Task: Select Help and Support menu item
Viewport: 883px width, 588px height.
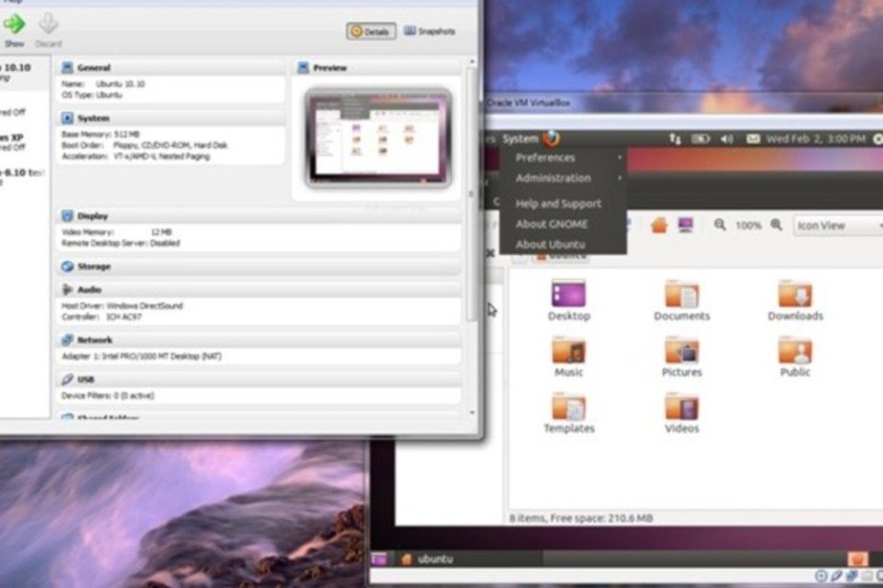Action: [563, 203]
